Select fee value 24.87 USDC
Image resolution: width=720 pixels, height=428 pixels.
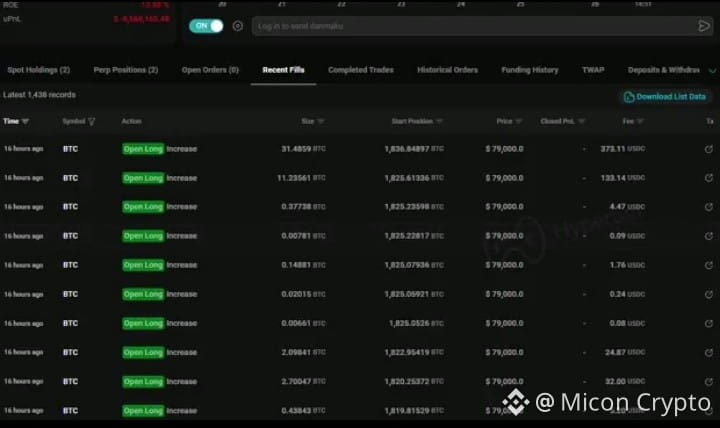tap(625, 352)
